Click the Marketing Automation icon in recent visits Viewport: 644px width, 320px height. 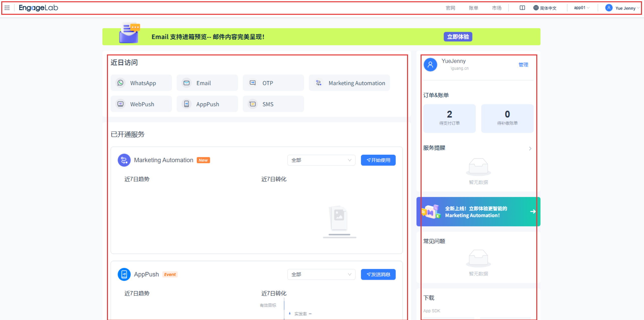319,83
